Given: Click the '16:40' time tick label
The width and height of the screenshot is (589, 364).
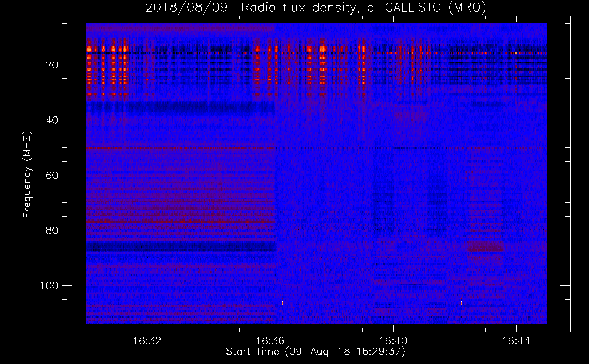Looking at the screenshot, I should click(393, 341).
